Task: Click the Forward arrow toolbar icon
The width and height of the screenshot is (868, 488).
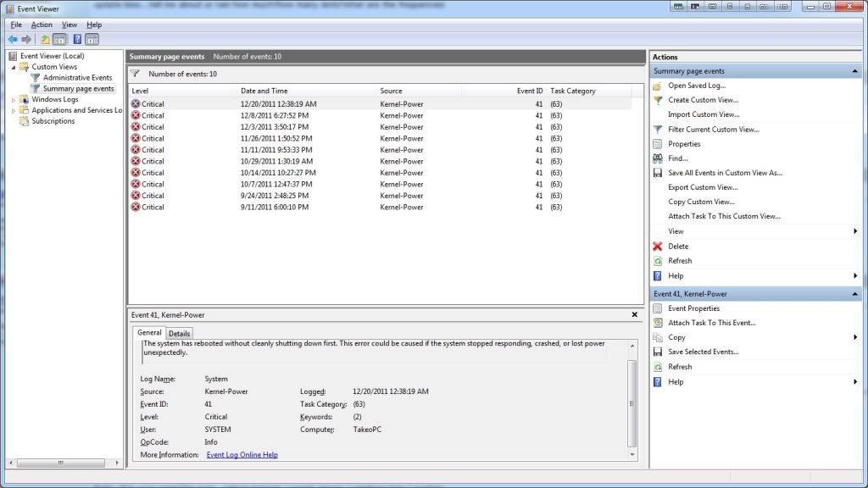Action: coord(26,39)
